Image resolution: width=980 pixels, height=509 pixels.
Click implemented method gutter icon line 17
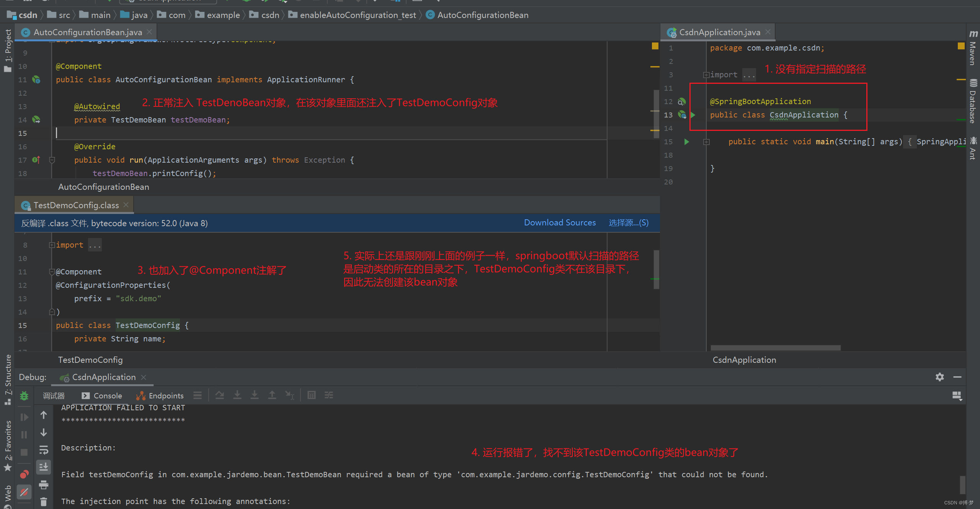point(36,160)
